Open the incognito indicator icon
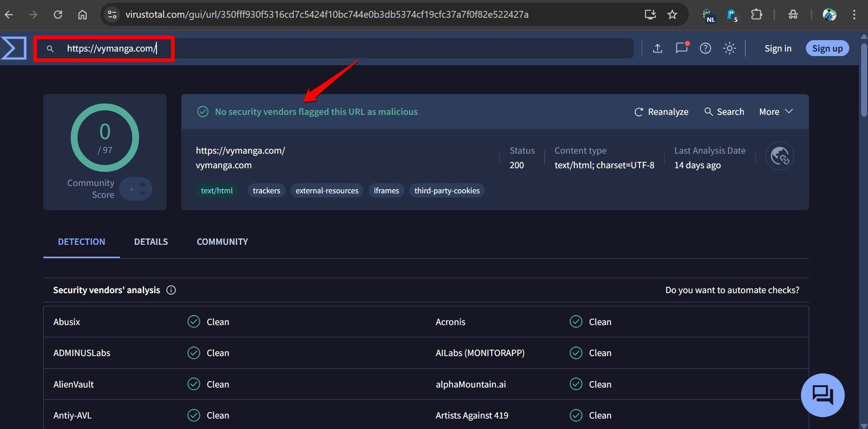Image resolution: width=868 pixels, height=429 pixels. [793, 15]
